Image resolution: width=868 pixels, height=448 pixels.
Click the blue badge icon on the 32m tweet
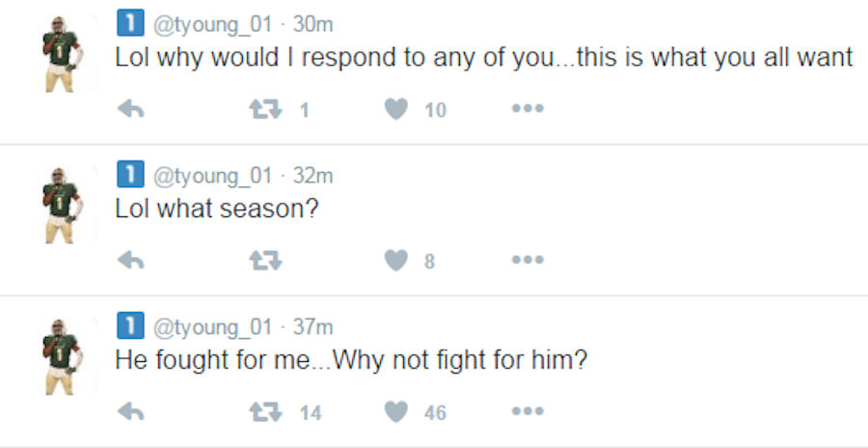click(x=129, y=175)
